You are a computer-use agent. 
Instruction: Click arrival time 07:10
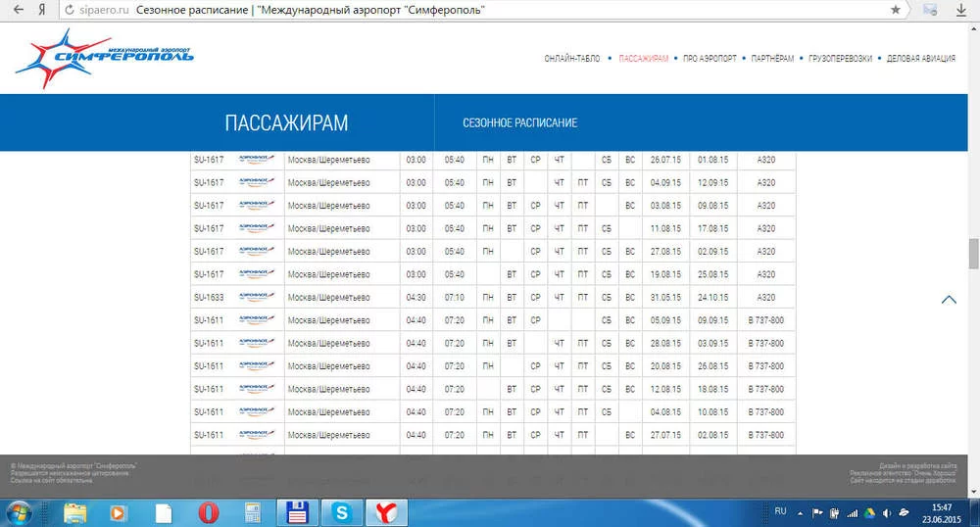(x=455, y=297)
